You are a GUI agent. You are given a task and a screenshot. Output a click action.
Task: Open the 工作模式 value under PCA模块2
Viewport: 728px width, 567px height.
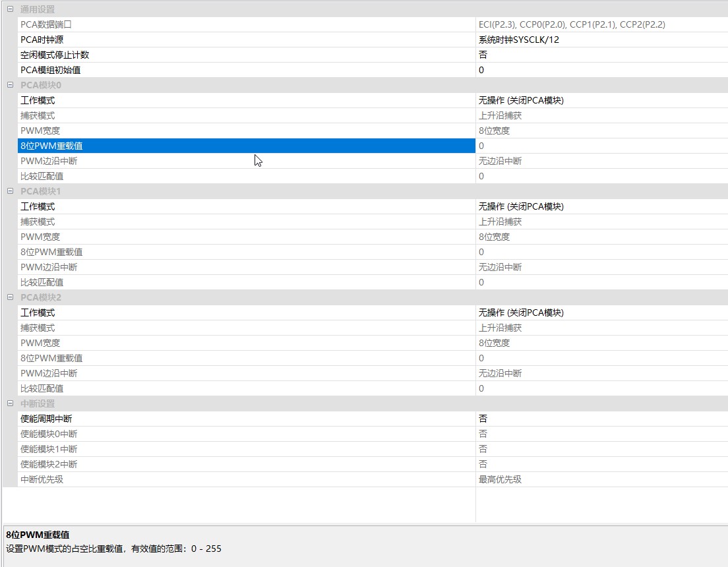click(x=600, y=313)
